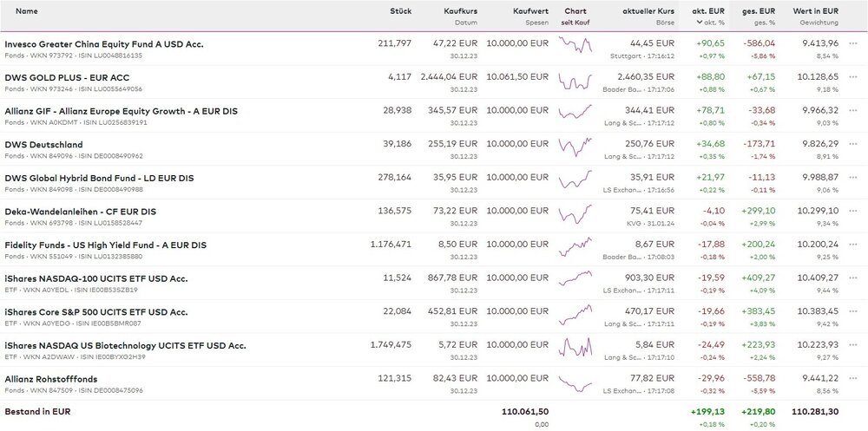Click the 'seit Kauf' chart period label
The width and height of the screenshot is (868, 431).
pos(575,22)
